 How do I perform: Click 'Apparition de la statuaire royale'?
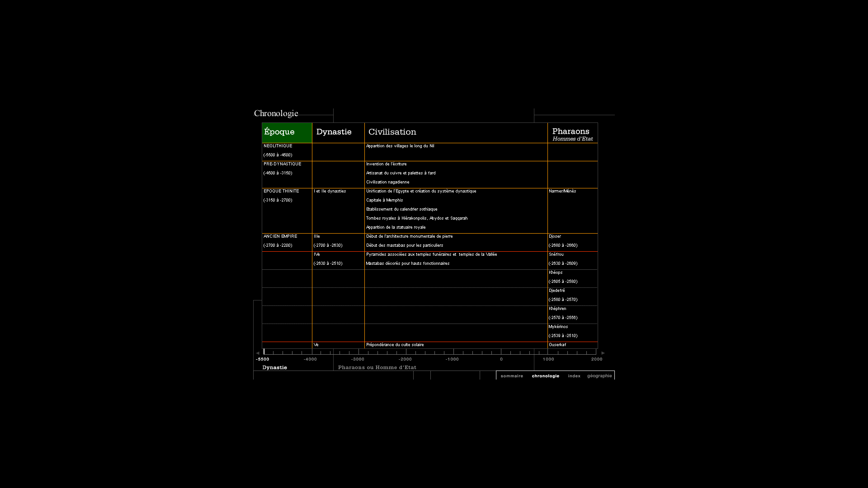click(396, 227)
